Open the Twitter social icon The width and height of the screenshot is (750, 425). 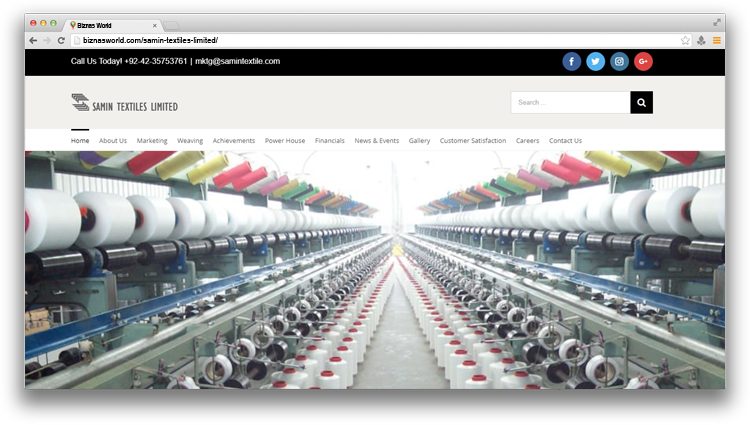point(595,61)
